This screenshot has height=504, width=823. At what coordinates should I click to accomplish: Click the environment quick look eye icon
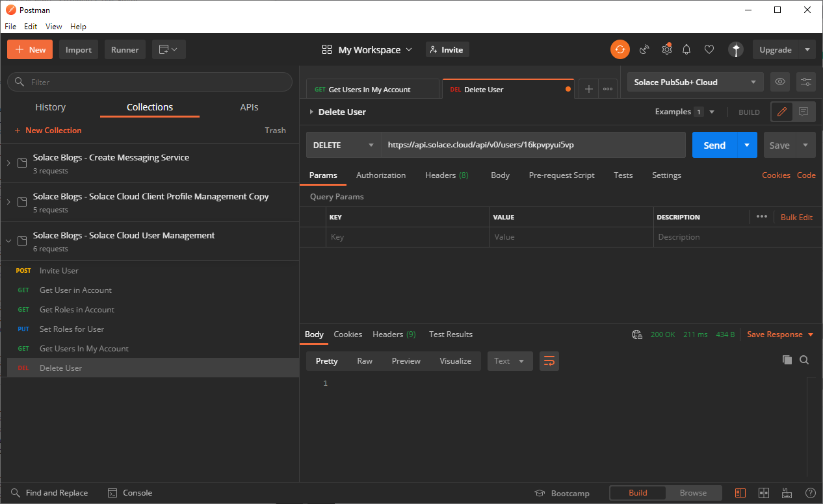780,82
